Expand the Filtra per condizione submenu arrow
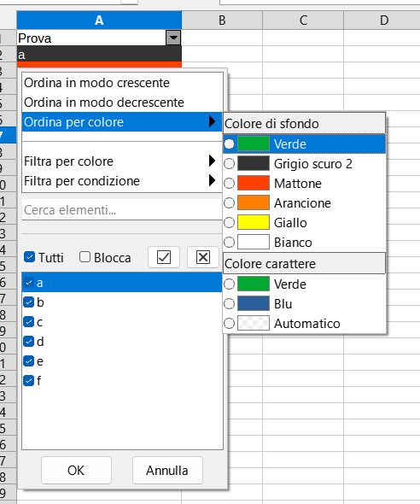Image resolution: width=420 pixels, height=504 pixels. [x=212, y=180]
